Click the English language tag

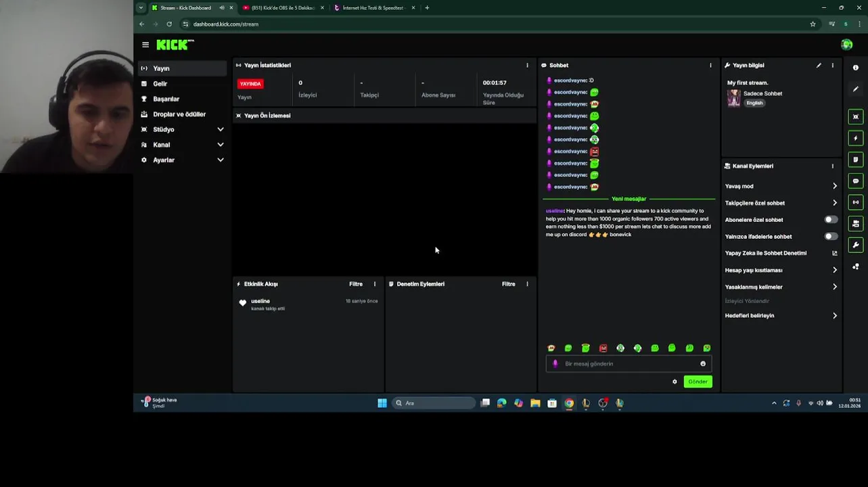(x=754, y=103)
